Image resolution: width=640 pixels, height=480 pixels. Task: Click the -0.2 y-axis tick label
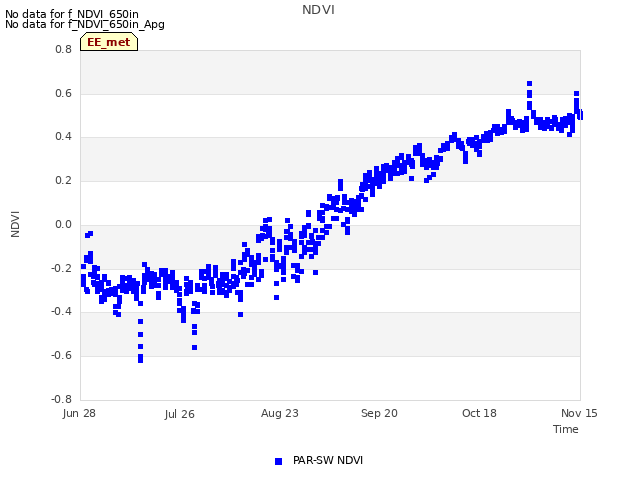point(61,268)
